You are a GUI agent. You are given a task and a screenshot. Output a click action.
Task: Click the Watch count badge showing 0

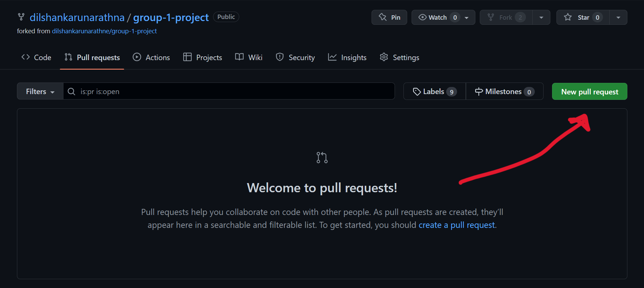(455, 17)
